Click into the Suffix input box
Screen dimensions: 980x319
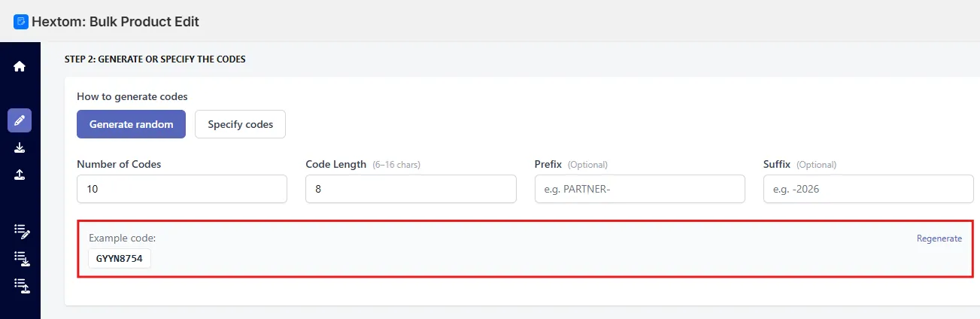(868, 189)
